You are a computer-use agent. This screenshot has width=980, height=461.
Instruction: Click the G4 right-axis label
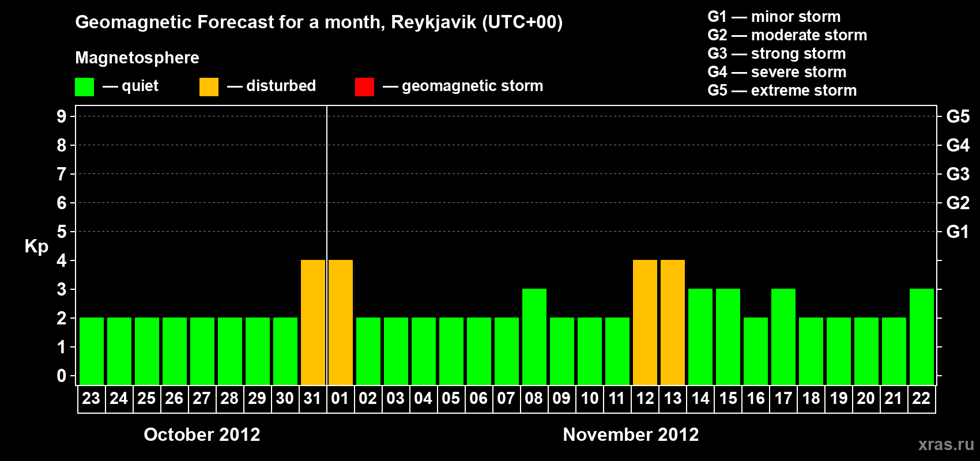coord(958,145)
